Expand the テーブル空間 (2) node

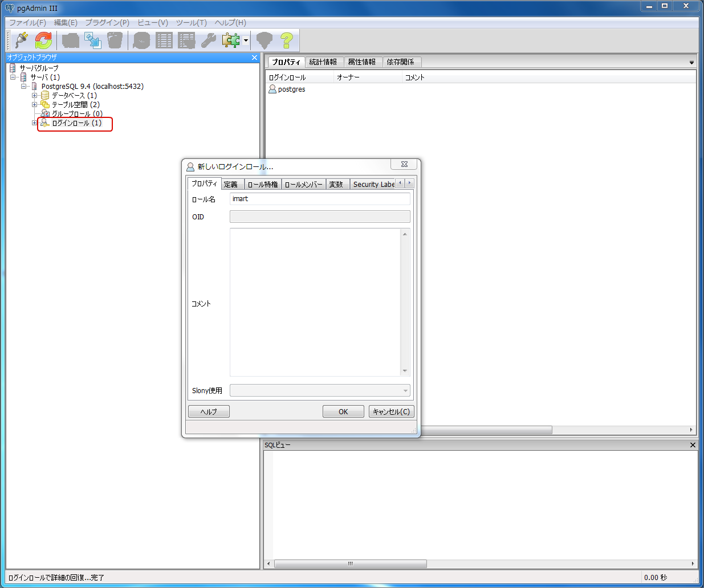[x=35, y=104]
